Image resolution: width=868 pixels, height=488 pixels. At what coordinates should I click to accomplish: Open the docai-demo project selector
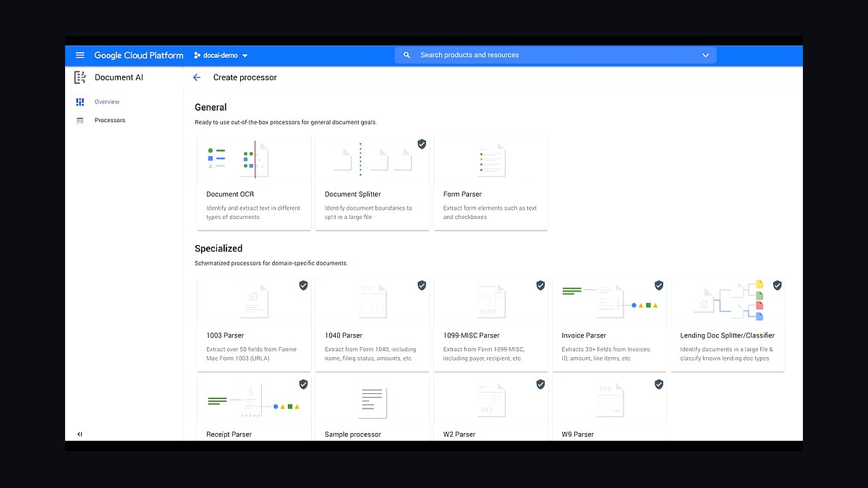[x=221, y=56]
